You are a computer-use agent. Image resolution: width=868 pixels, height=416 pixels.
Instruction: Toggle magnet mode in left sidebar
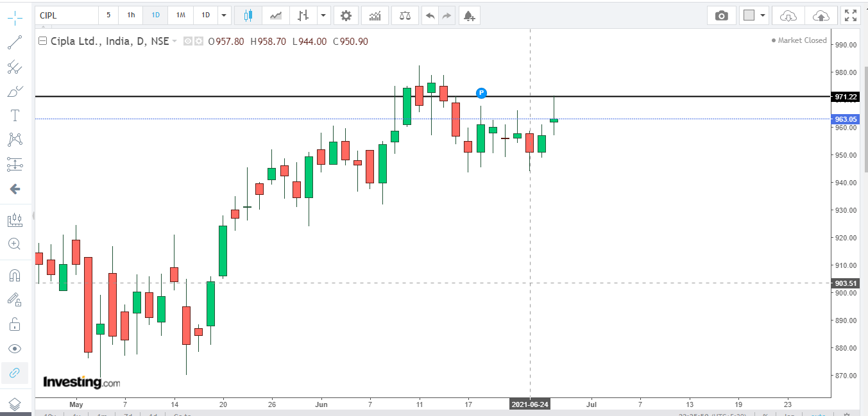(x=14, y=276)
